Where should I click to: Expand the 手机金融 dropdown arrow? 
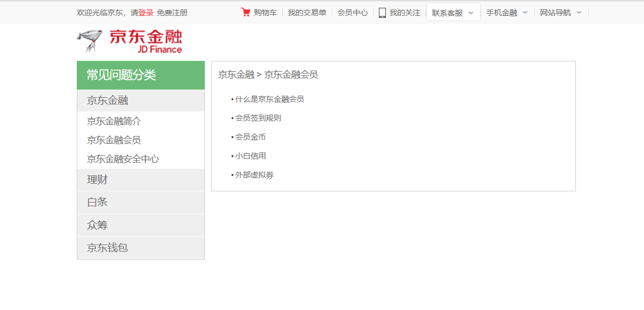(x=525, y=13)
